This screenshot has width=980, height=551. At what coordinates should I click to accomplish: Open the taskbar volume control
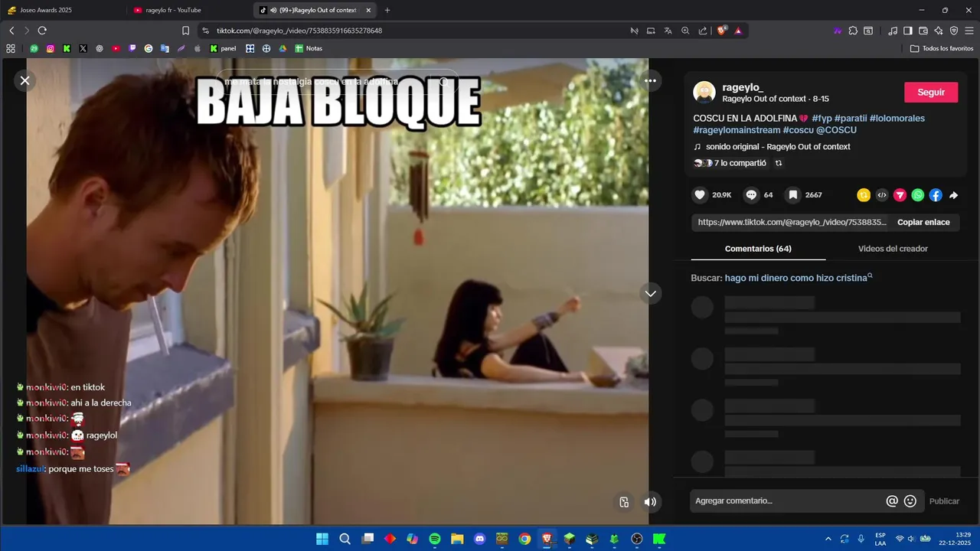coord(911,539)
